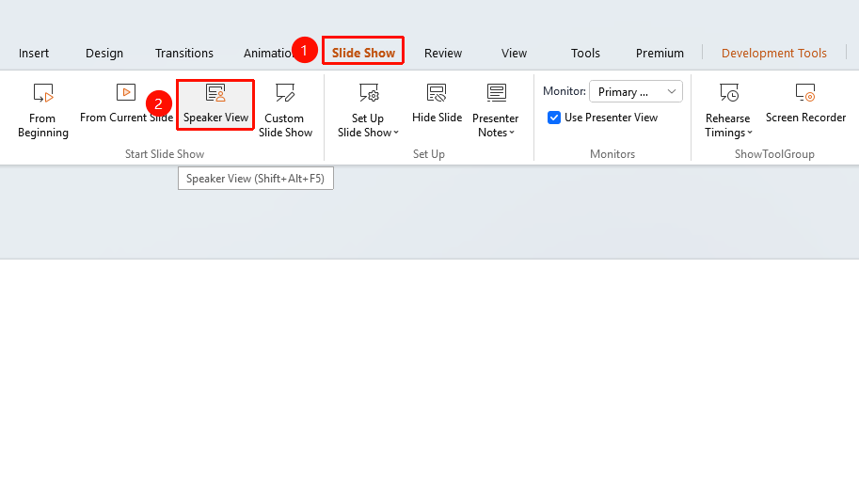859x504 pixels.
Task: Open the Transitions tab
Action: pyautogui.click(x=184, y=53)
